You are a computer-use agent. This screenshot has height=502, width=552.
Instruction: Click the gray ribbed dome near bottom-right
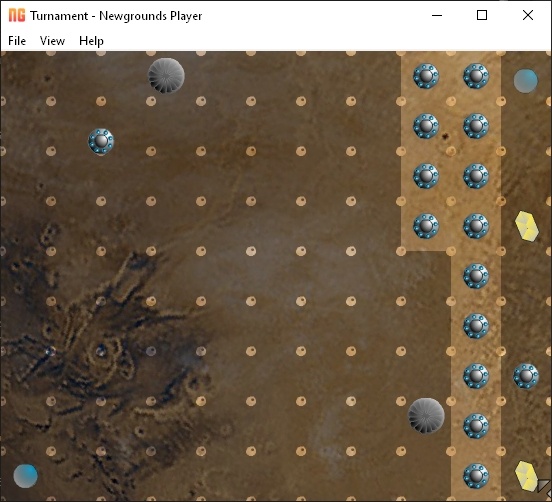[x=426, y=416]
